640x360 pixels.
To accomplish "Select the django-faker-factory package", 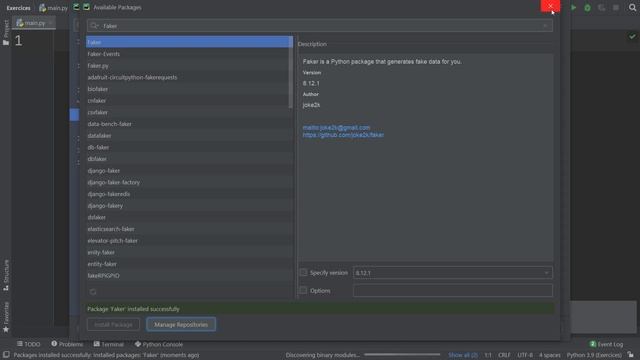I will tap(189, 182).
